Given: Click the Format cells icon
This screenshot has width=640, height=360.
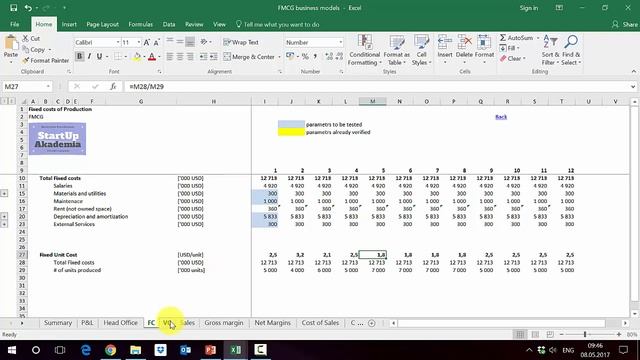Looking at the screenshot, I should [484, 42].
